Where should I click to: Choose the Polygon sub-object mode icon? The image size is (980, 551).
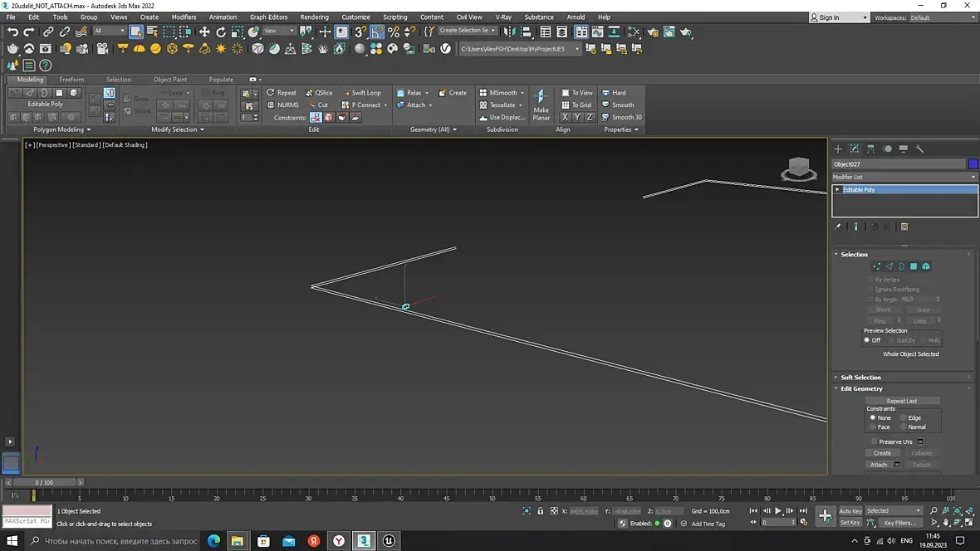[913, 266]
